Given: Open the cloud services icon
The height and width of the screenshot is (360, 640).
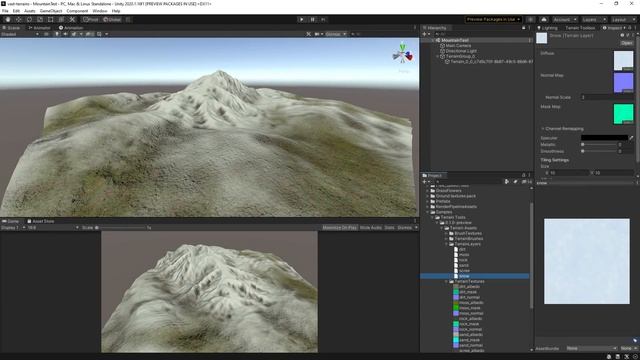Looking at the screenshot, I should tap(544, 19).
